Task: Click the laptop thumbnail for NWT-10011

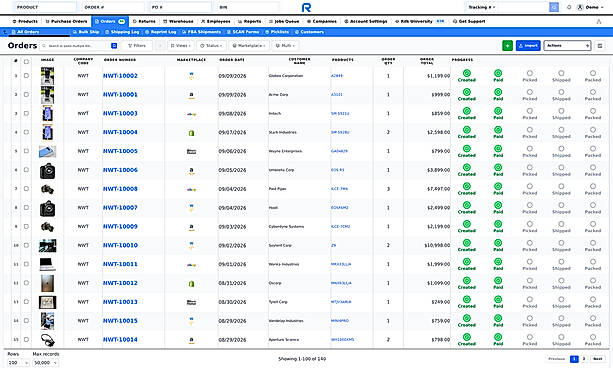Action: click(x=47, y=264)
